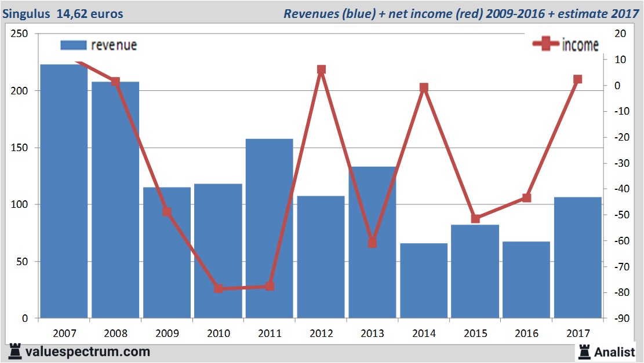Click the 2012 x-axis label
644x363 pixels.
(x=321, y=333)
